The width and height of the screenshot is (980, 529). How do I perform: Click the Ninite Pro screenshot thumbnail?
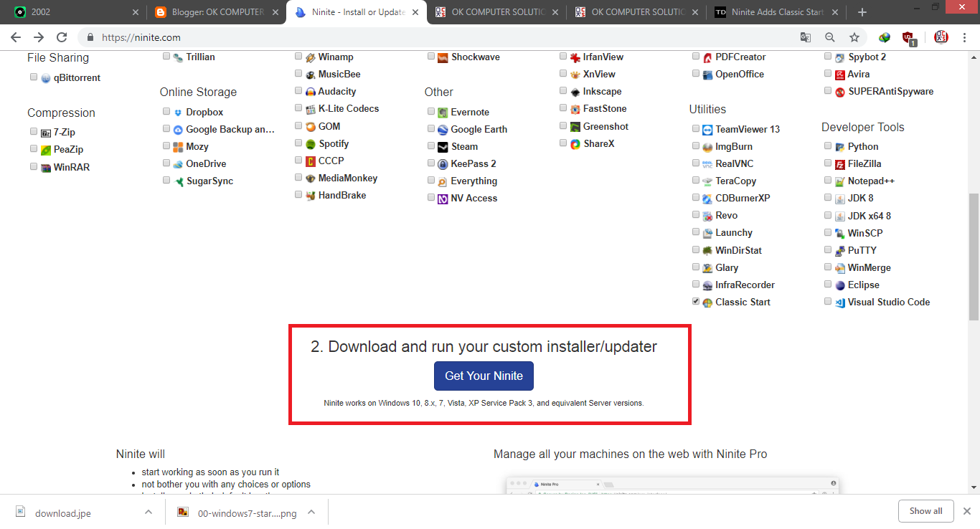pos(673,485)
